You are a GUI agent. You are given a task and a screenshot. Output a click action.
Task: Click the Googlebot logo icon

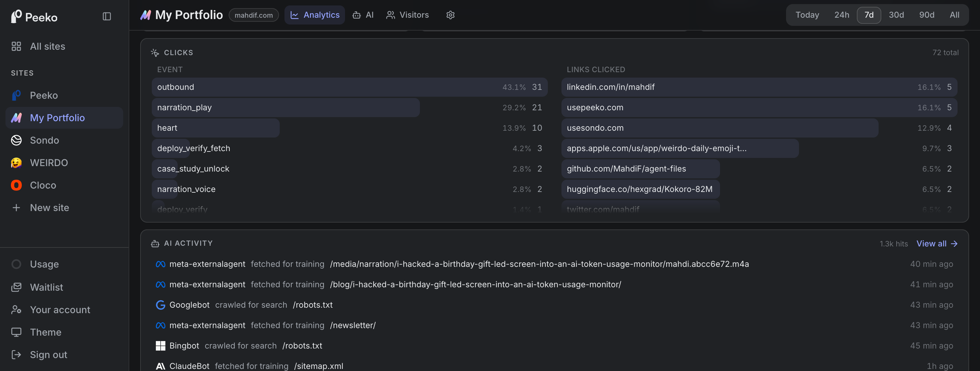pyautogui.click(x=161, y=305)
